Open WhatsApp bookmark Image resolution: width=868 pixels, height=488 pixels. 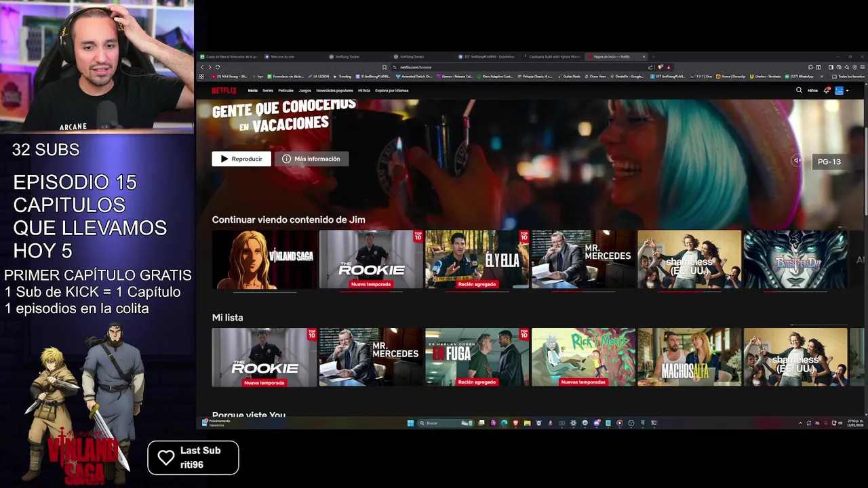tap(799, 77)
